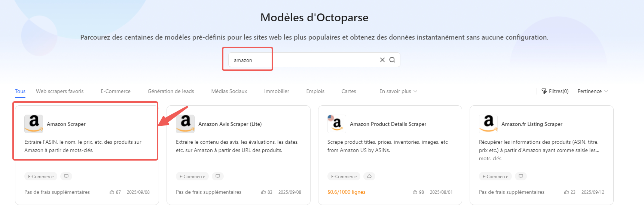Open the Amazon.fr Listing Scraper template
Image resolution: width=644 pixels, height=208 pixels.
click(x=532, y=124)
